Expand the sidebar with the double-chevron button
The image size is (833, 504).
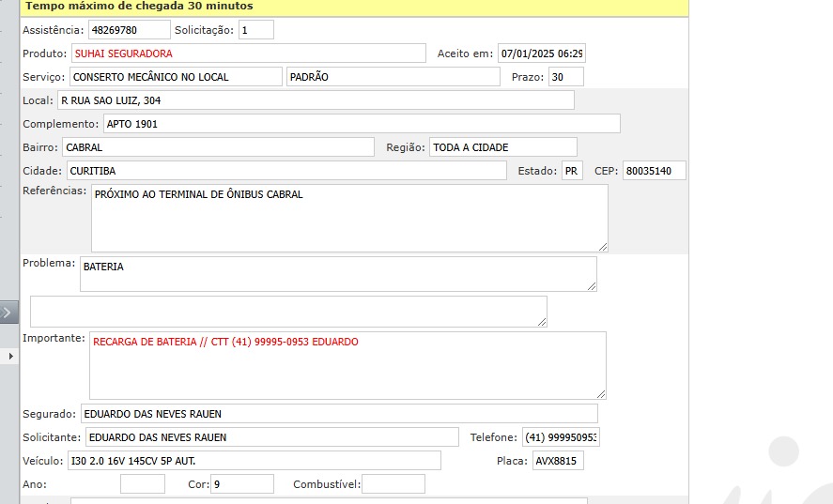pyautogui.click(x=8, y=313)
